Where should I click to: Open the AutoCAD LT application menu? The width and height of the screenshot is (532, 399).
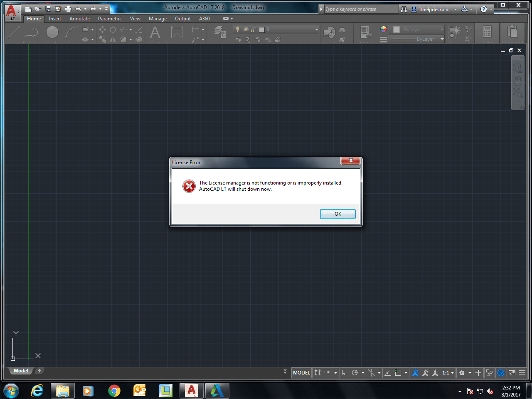click(x=12, y=12)
